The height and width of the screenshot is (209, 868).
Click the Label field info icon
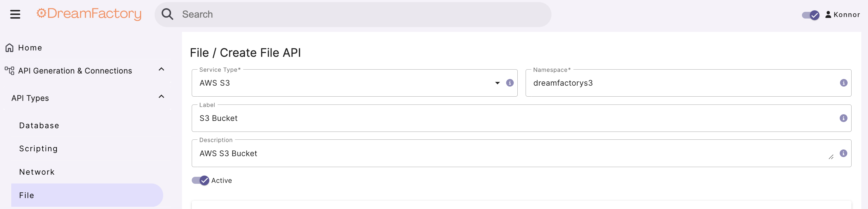843,118
